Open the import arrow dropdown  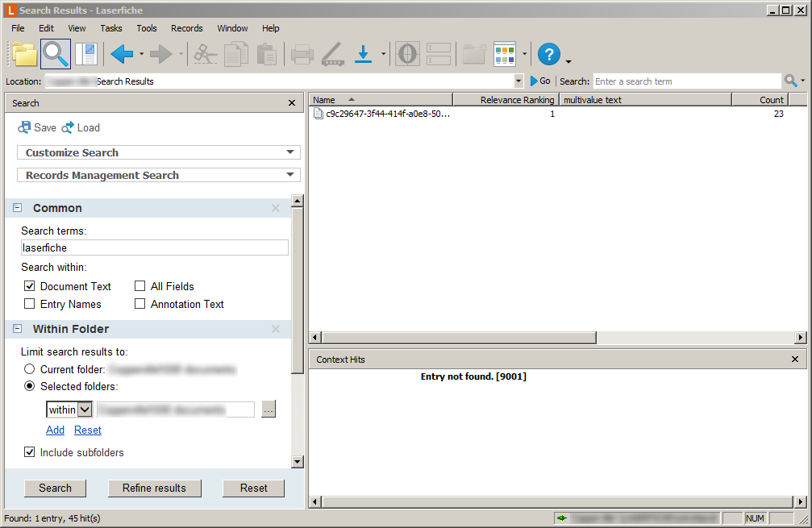tap(383, 54)
